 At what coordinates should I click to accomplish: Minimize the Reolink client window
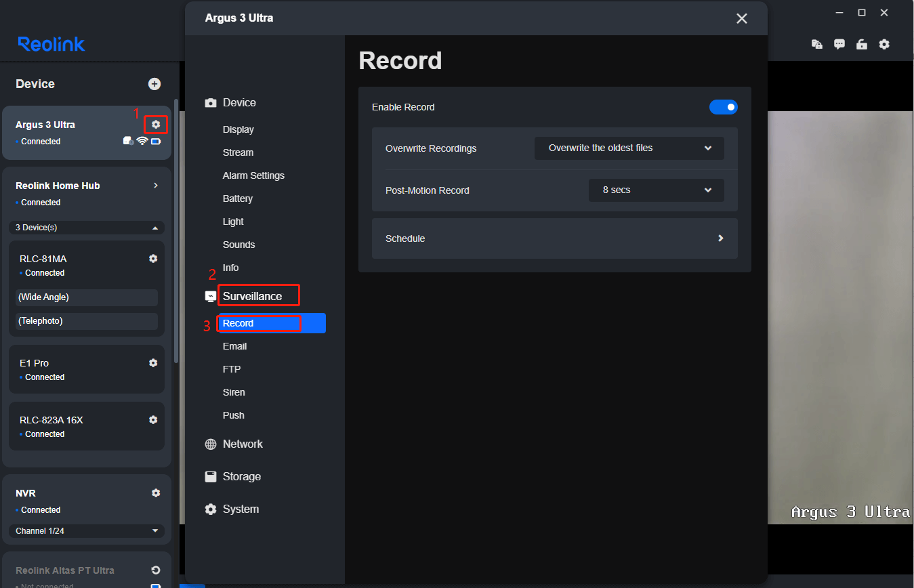click(839, 12)
